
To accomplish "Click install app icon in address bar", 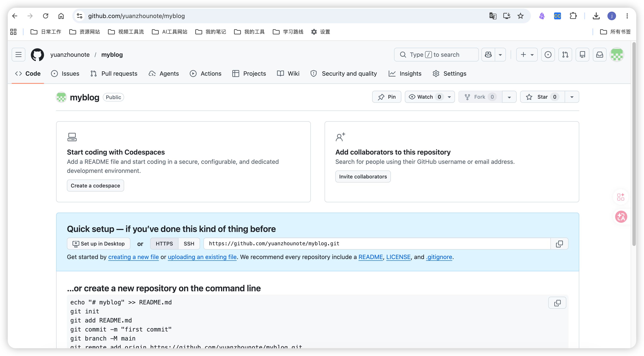I will click(x=507, y=16).
